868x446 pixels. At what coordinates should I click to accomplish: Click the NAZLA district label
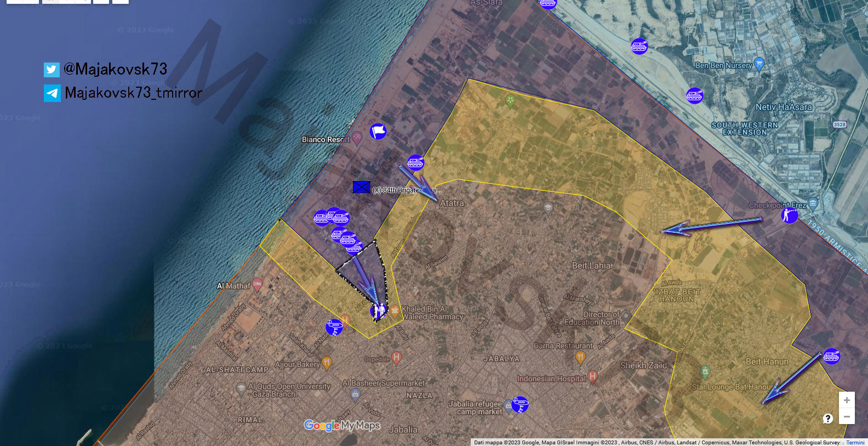(x=419, y=396)
